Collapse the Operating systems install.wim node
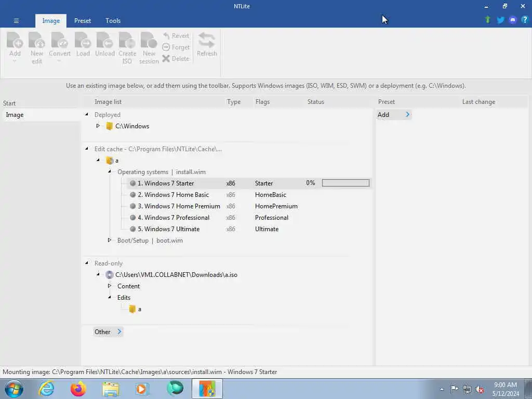The width and height of the screenshot is (532, 399). tap(110, 171)
